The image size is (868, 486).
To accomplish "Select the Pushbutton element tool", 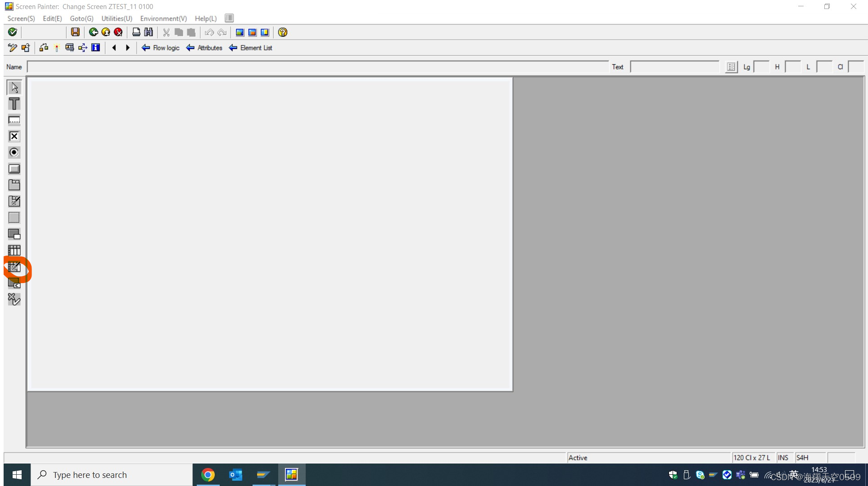I will tap(14, 169).
